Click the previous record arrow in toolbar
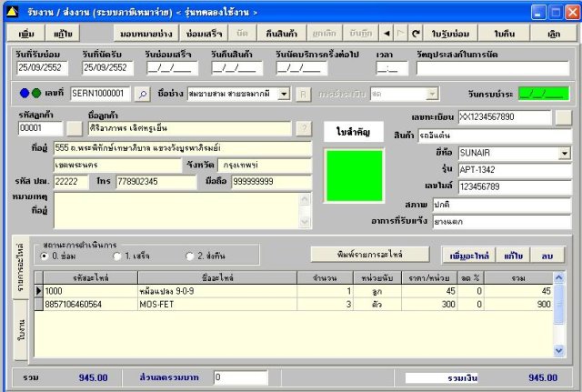The height and width of the screenshot is (392, 582). [386, 33]
